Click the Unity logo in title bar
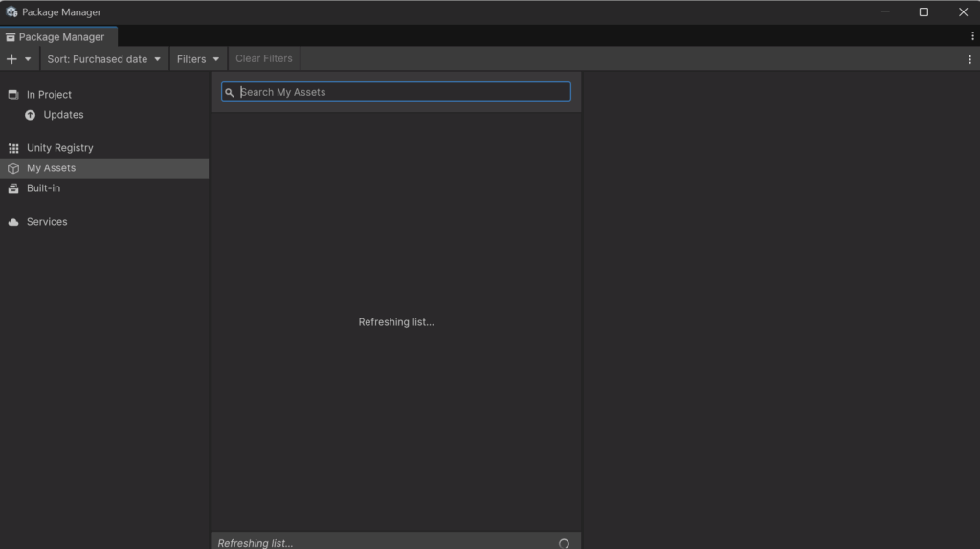The image size is (980, 549). point(11,12)
